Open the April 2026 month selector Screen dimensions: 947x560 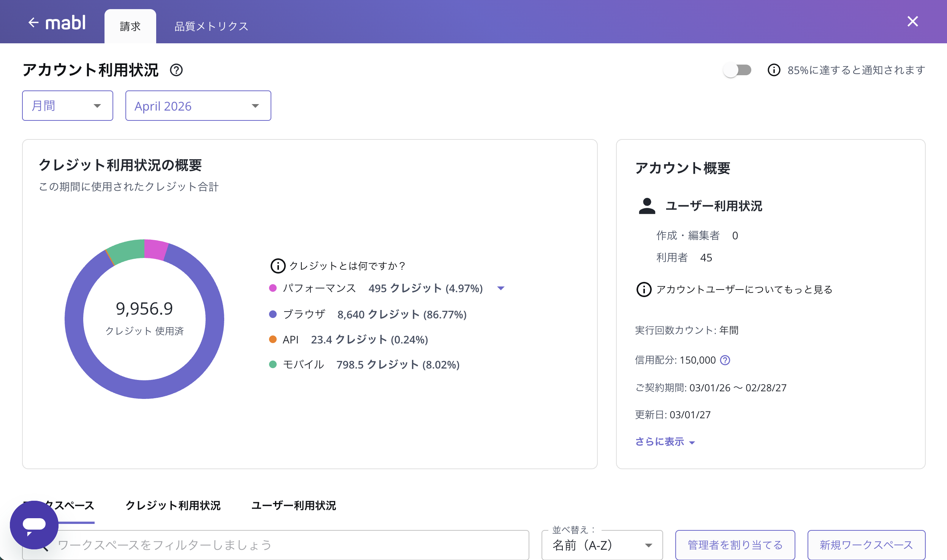click(x=198, y=105)
